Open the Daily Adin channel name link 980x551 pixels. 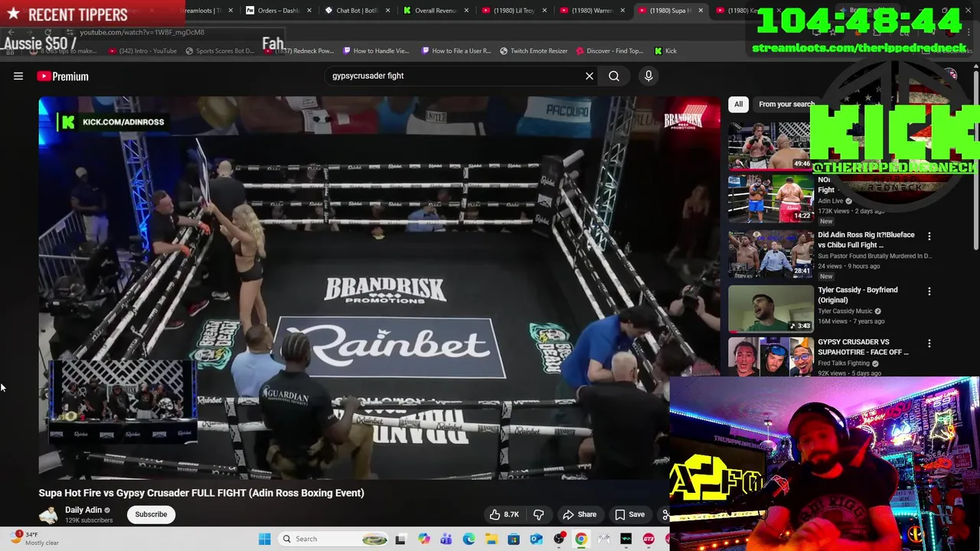(83, 510)
